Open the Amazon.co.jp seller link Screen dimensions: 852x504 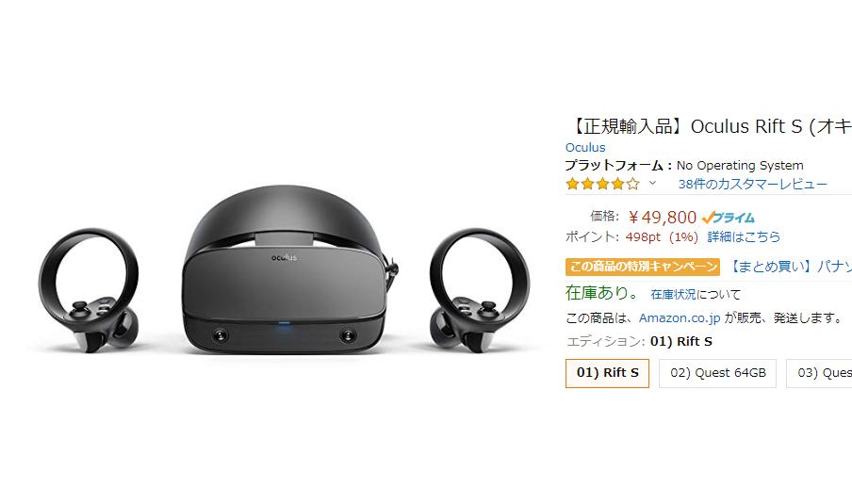(680, 317)
